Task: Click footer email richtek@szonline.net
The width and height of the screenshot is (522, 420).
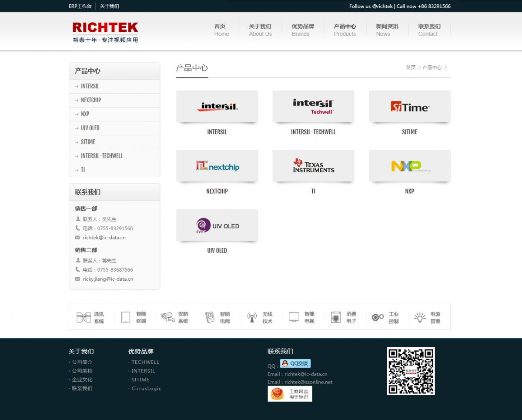Action: tap(308, 382)
